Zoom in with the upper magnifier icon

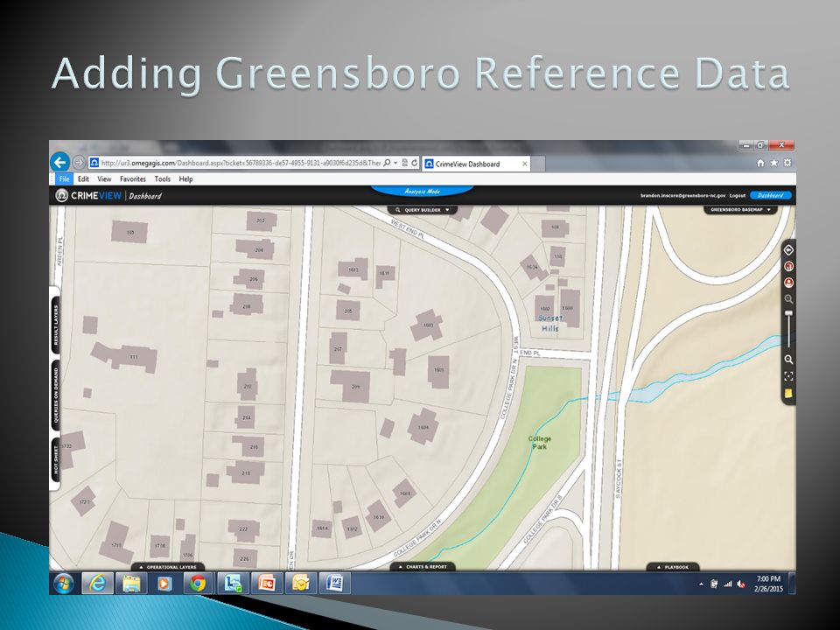788,299
